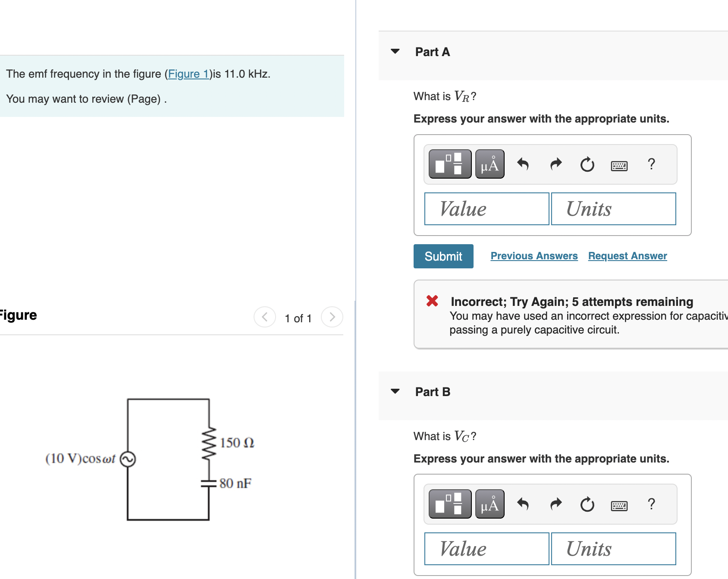Click the next figure arrow
The image size is (728, 579).
331,317
